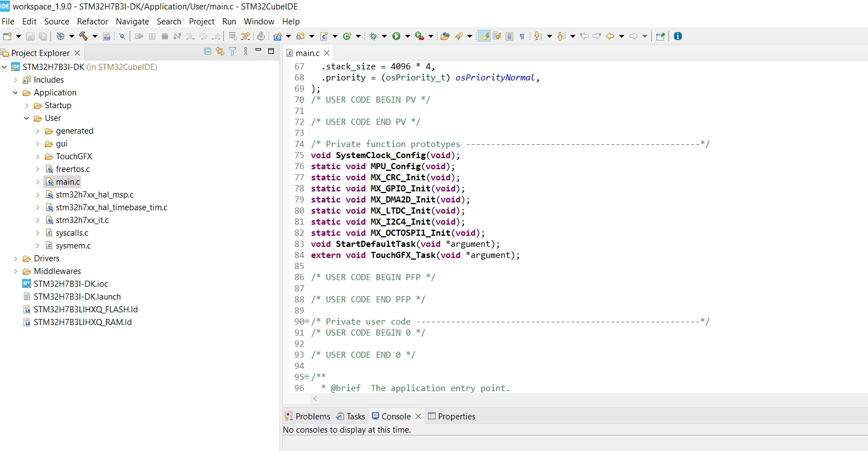Click the green bug Debug icon
868x451 pixels.
tap(374, 36)
